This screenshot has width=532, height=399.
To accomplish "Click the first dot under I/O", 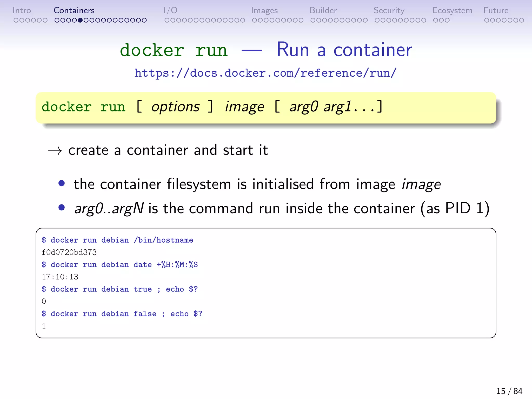I will (167, 20).
